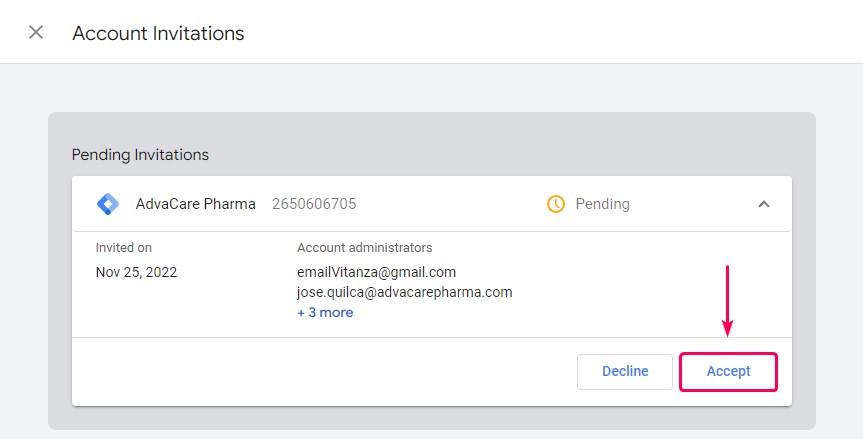
Task: Click the Account Invitations title
Action: pos(159,33)
